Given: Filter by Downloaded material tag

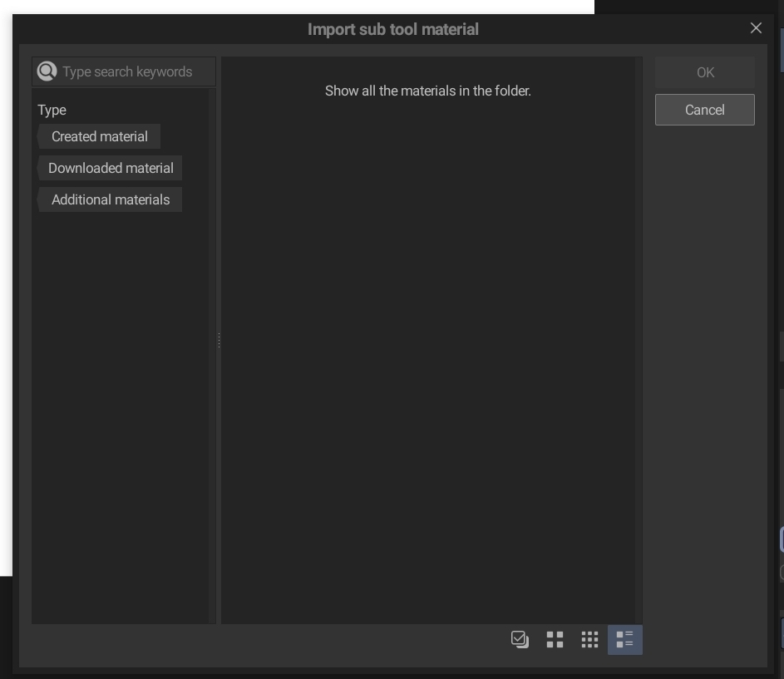Looking at the screenshot, I should pos(110,168).
